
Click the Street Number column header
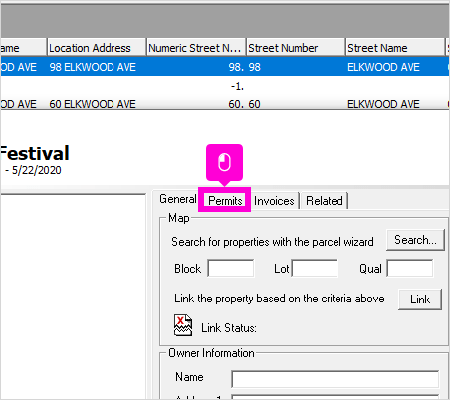pos(296,48)
